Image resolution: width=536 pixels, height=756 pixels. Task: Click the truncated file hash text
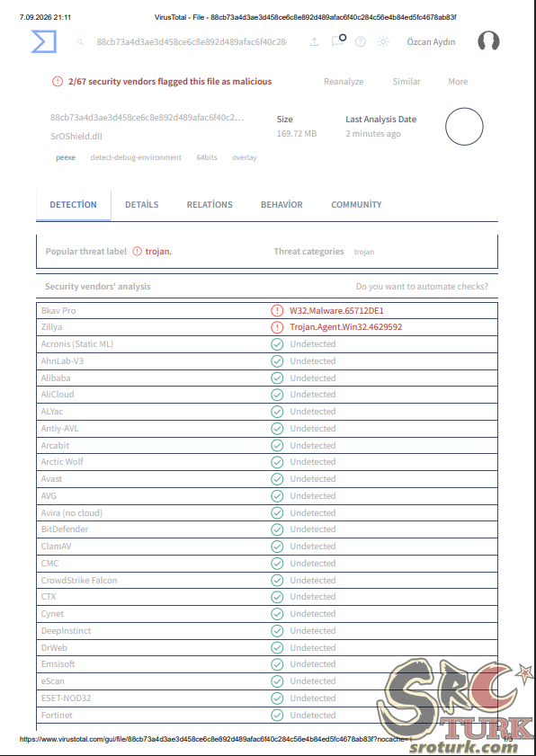(147, 118)
